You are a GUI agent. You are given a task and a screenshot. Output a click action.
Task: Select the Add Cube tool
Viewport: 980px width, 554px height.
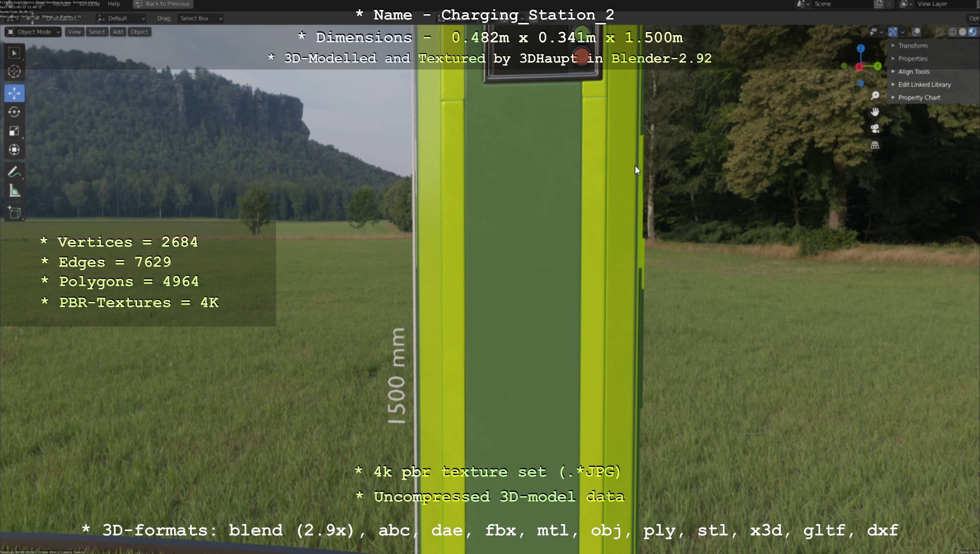point(14,213)
